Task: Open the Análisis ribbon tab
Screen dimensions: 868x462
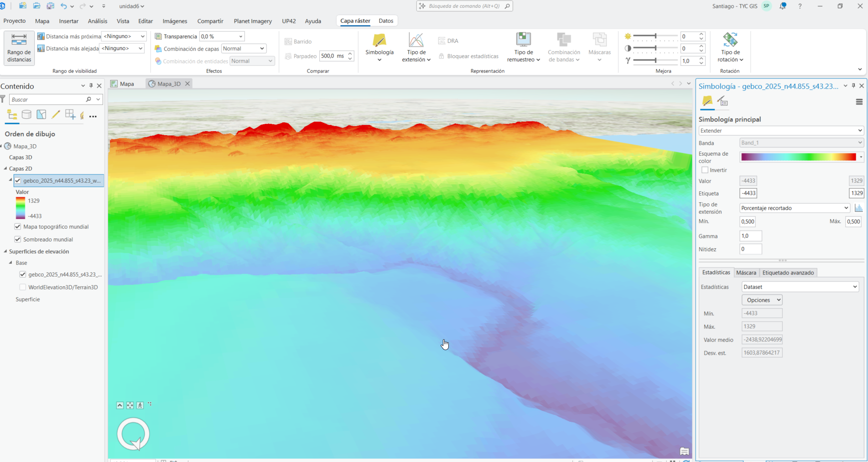Action: (x=97, y=21)
